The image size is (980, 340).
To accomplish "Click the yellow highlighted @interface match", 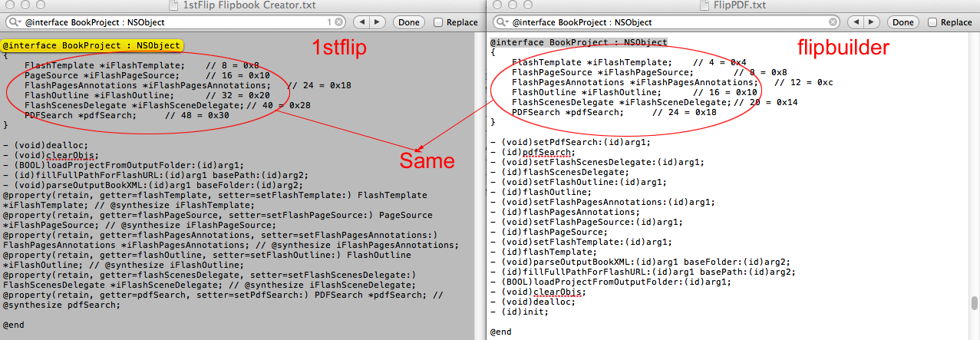I will point(91,46).
